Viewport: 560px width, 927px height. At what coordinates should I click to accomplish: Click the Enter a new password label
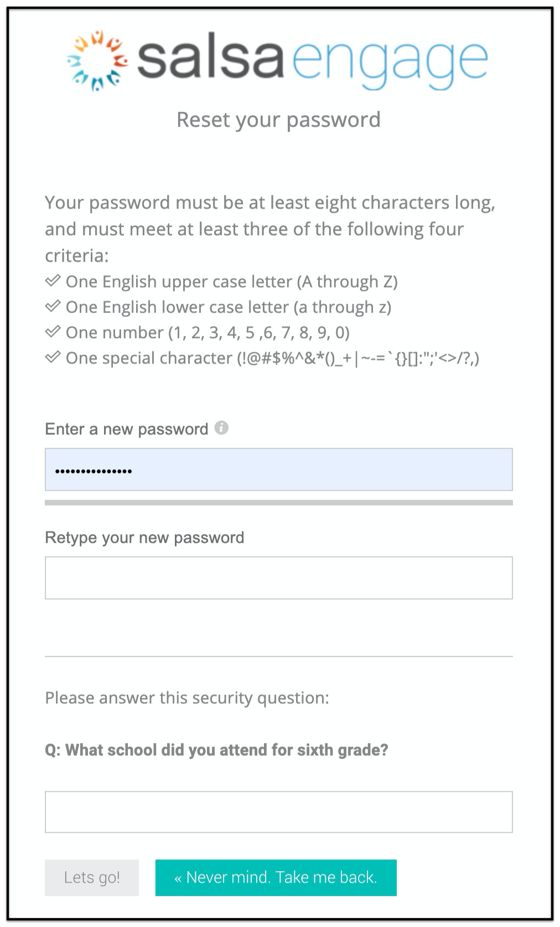pos(128,428)
